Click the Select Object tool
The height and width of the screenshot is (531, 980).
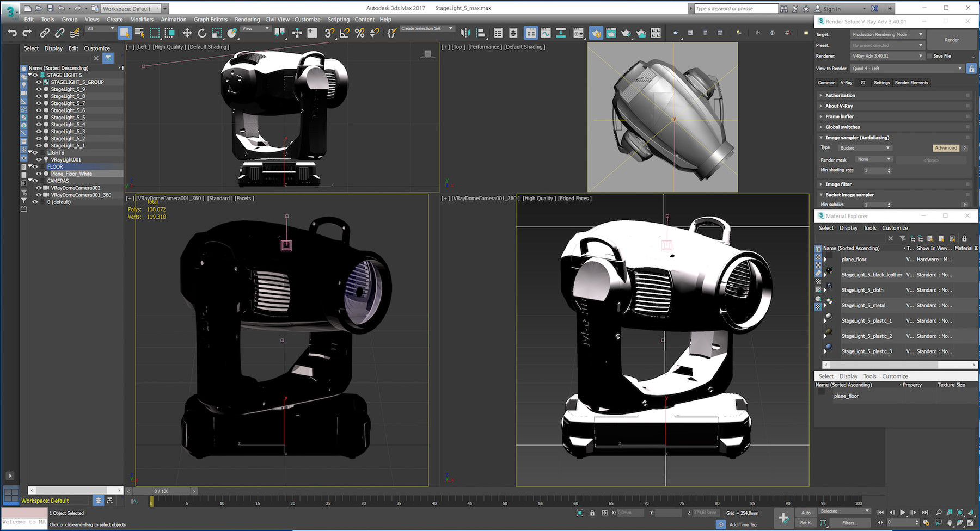(x=125, y=33)
